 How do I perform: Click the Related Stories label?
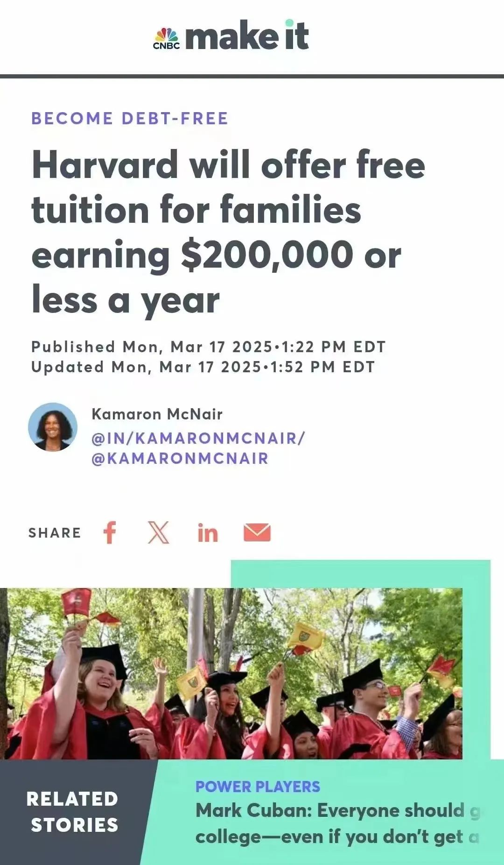(72, 812)
